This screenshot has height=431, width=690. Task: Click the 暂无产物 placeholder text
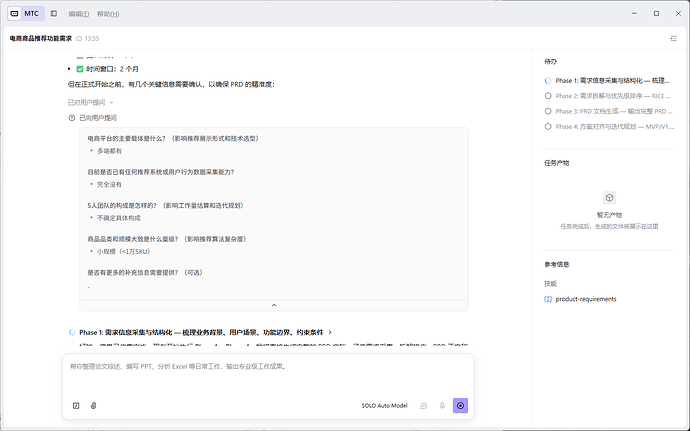coord(609,215)
